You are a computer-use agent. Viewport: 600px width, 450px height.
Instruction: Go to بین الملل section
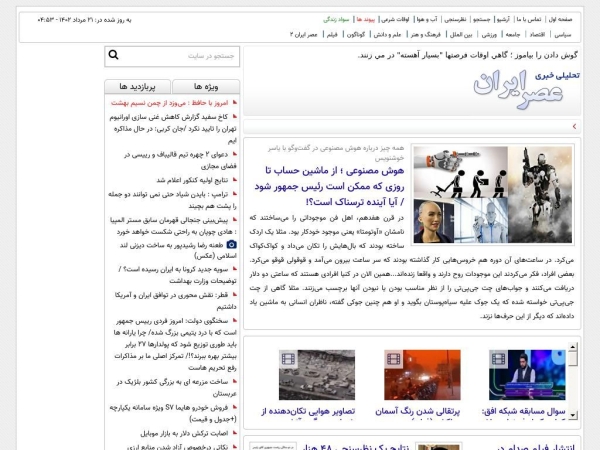[x=461, y=34]
